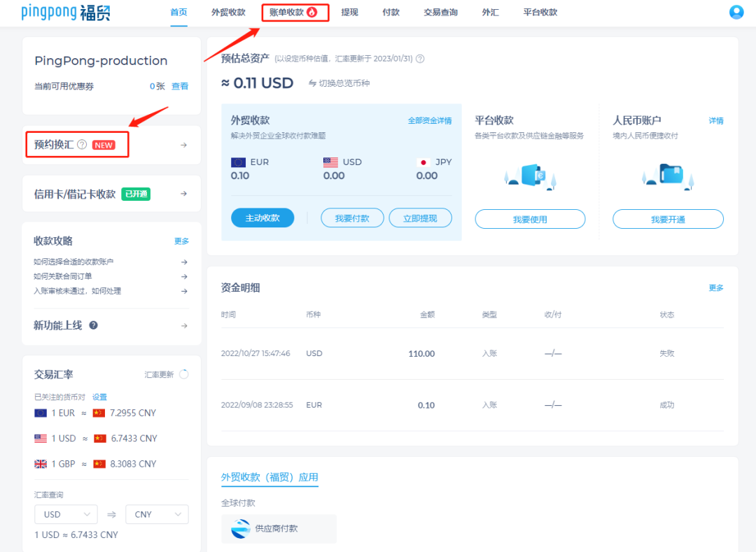Open the user avatar icon top right
This screenshot has width=756, height=552.
(736, 12)
